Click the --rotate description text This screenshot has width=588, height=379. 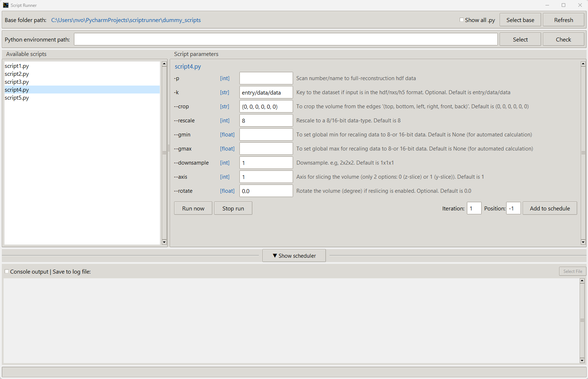click(384, 191)
